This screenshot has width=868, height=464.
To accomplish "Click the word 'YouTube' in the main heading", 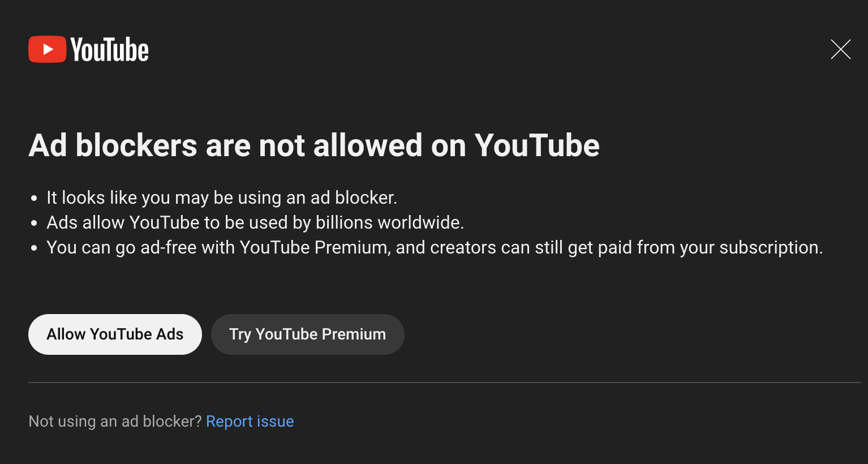I will pyautogui.click(x=537, y=145).
